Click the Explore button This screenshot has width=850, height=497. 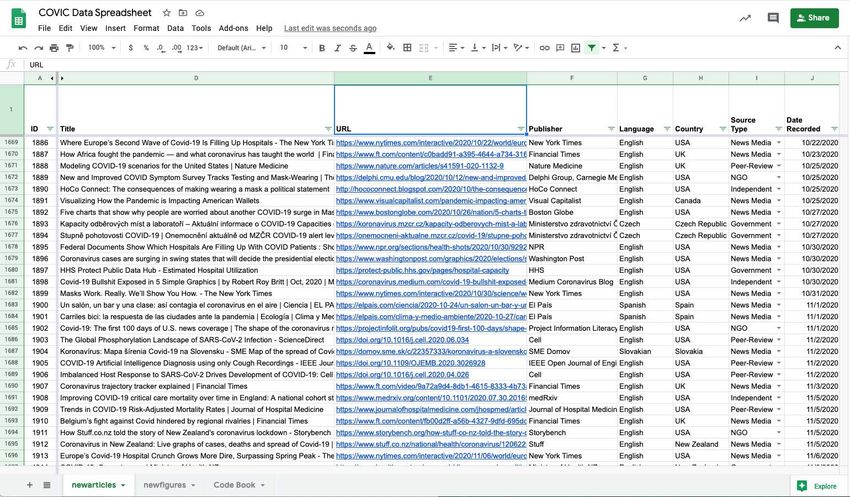tap(817, 486)
